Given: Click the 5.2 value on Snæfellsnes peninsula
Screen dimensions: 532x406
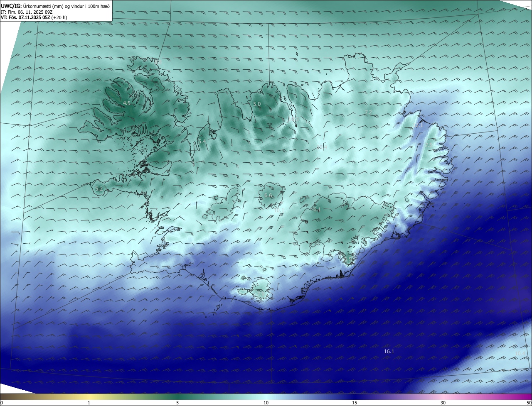Looking at the screenshot, I should pyautogui.click(x=99, y=189).
